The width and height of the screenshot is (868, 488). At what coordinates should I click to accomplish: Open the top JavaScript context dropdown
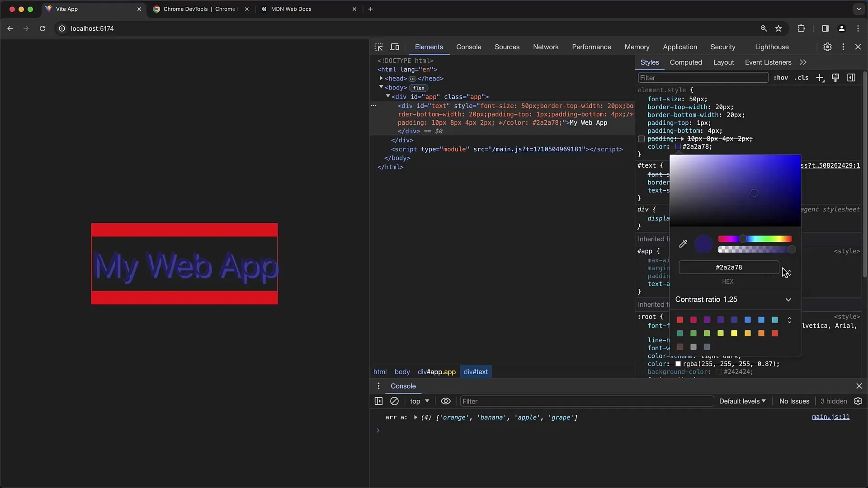point(419,401)
